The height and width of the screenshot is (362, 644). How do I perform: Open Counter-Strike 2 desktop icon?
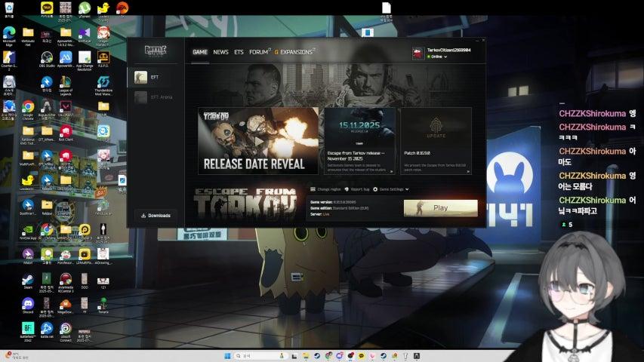tap(9, 60)
